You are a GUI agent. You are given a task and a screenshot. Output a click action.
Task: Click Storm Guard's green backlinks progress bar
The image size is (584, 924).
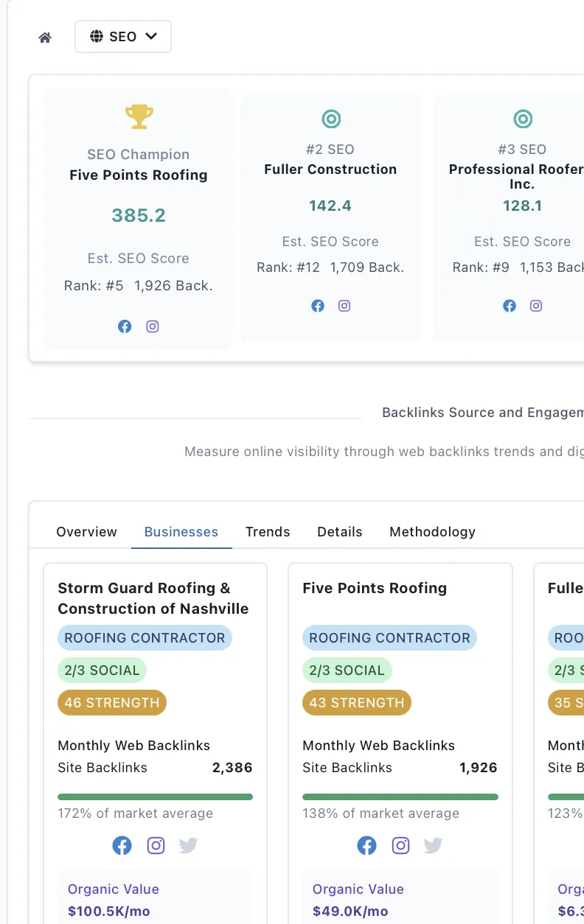[x=155, y=797]
